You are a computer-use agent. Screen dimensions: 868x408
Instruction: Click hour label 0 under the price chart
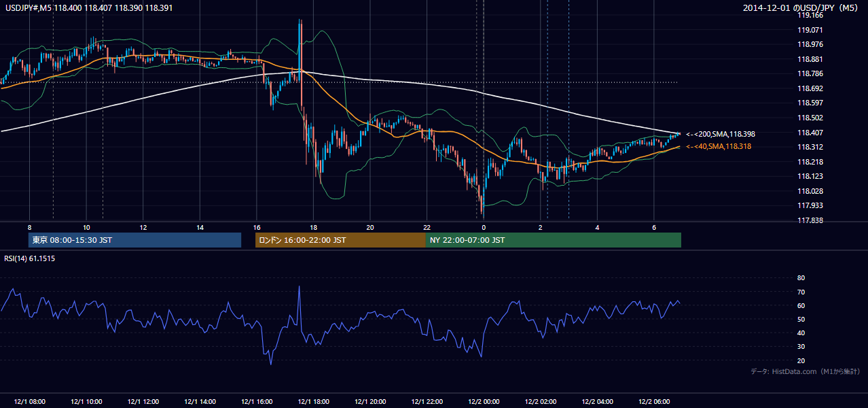coord(484,227)
